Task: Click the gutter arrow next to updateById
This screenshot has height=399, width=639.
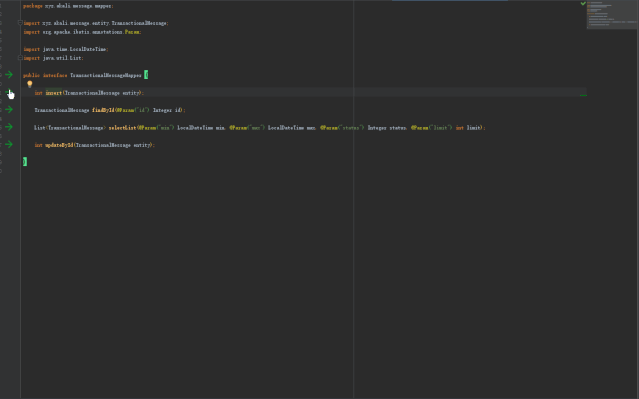Action: 9,144
